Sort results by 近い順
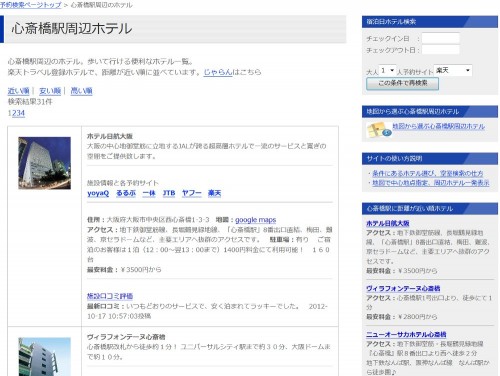 tap(19, 91)
